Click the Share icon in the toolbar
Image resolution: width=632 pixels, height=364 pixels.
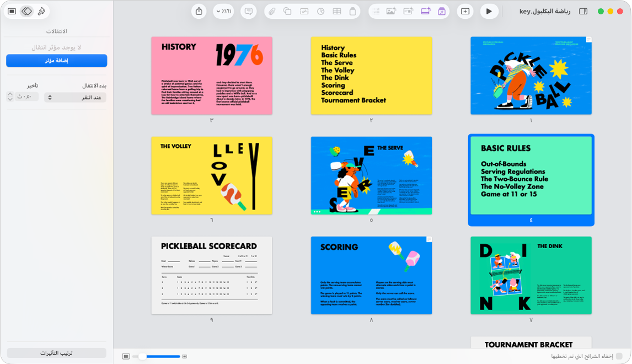pyautogui.click(x=199, y=11)
